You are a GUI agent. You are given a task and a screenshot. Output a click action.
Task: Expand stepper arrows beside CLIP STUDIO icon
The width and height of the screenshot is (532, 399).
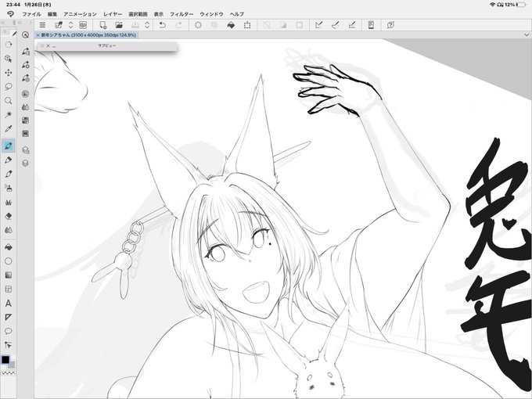[x=71, y=25]
